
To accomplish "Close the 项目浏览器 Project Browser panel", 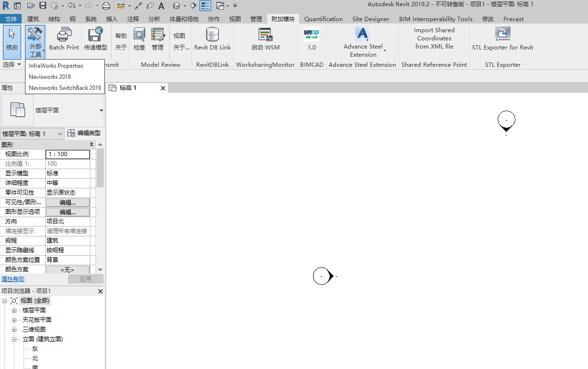I will tap(100, 291).
